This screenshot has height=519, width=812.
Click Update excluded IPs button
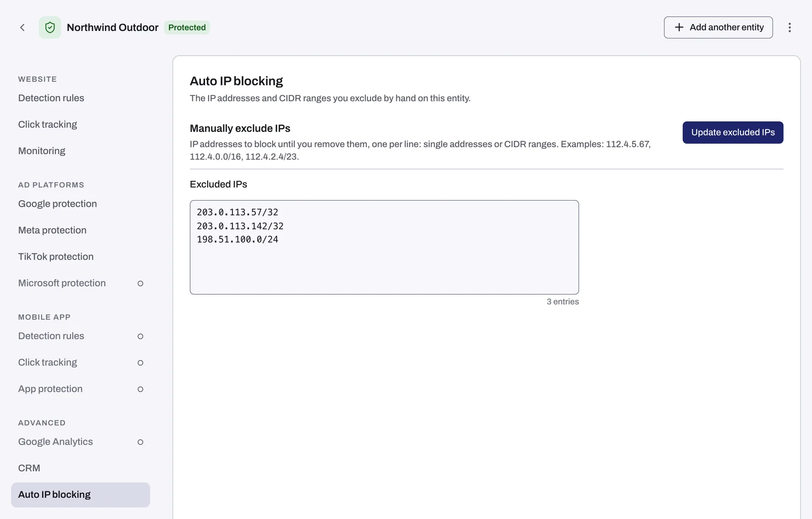click(x=732, y=133)
